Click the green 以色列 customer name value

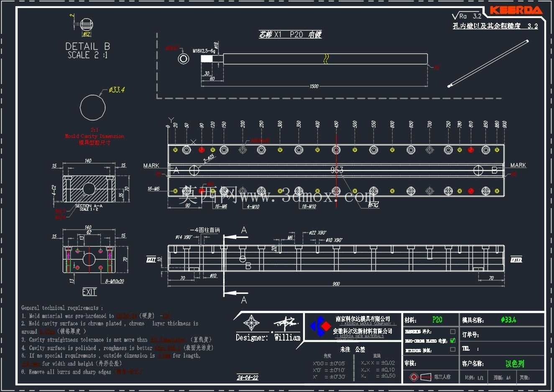click(514, 364)
